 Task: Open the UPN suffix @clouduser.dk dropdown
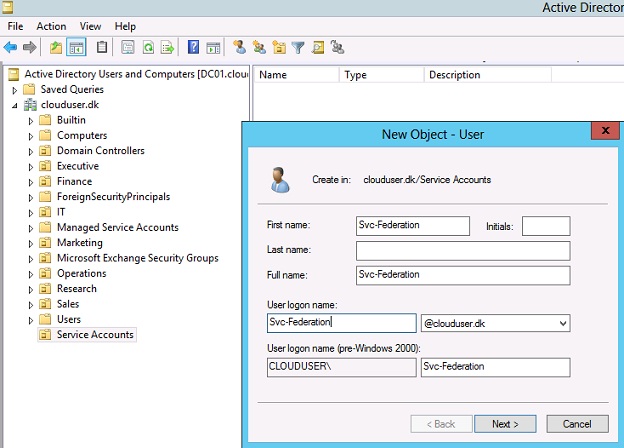point(563,323)
